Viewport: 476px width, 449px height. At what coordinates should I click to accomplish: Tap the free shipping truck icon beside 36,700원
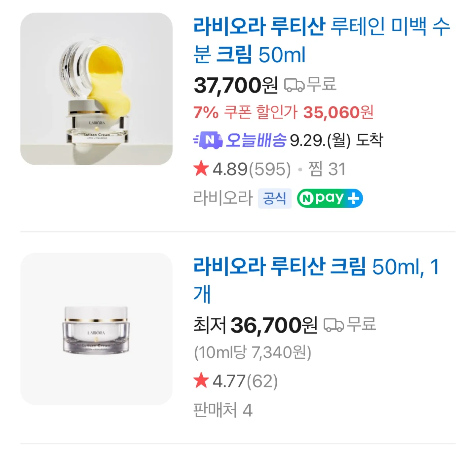point(334,325)
